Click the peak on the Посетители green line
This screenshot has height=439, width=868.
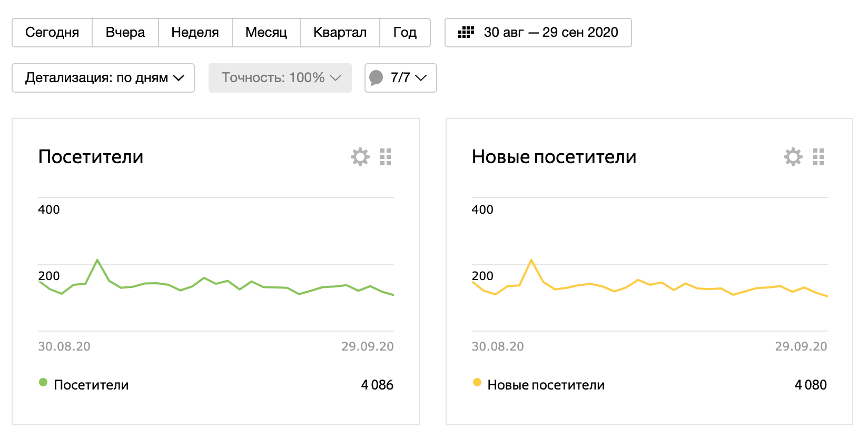97,260
